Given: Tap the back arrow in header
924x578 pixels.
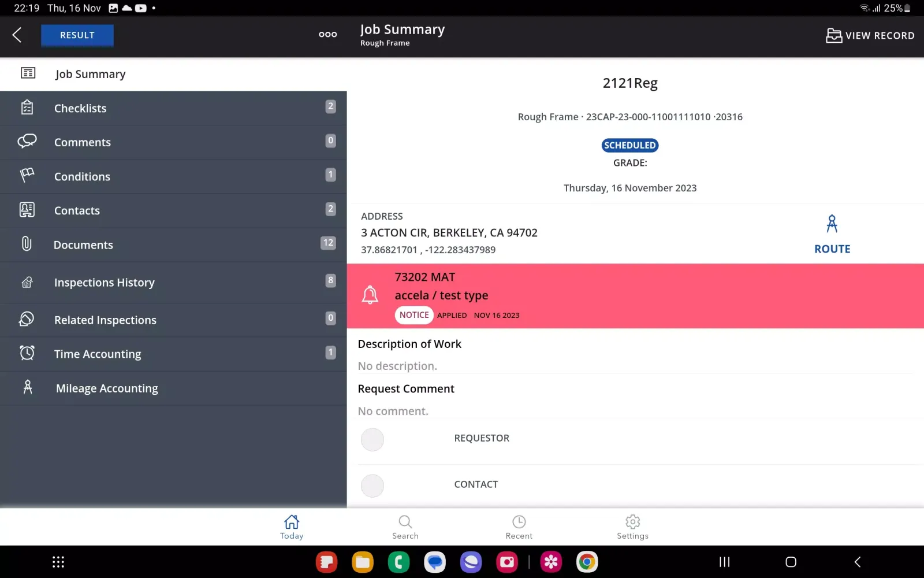Looking at the screenshot, I should [x=17, y=35].
